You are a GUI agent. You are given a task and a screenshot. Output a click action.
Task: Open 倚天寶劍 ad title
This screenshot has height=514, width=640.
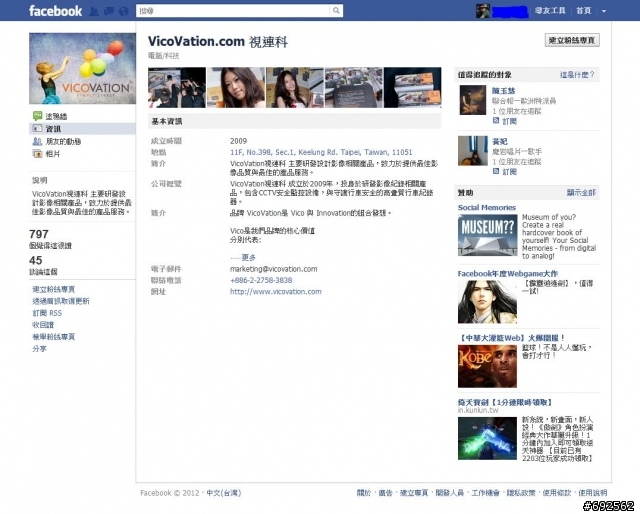pos(505,403)
